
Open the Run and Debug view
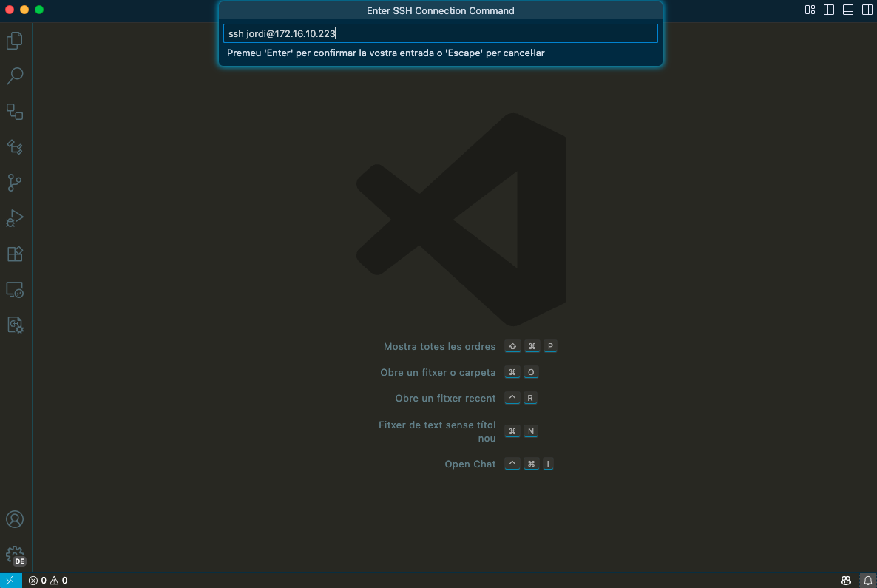[15, 218]
